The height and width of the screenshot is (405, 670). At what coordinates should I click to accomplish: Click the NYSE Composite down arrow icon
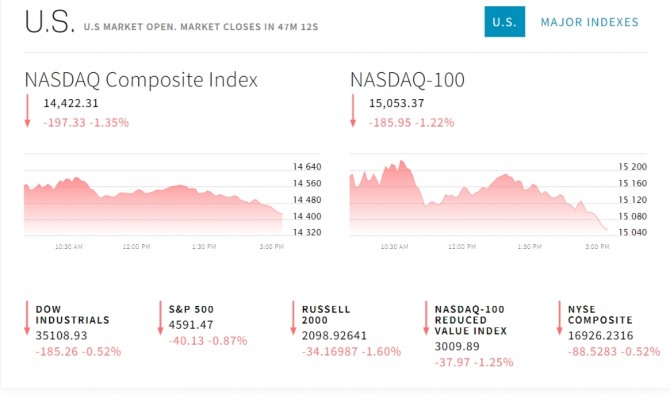click(560, 319)
